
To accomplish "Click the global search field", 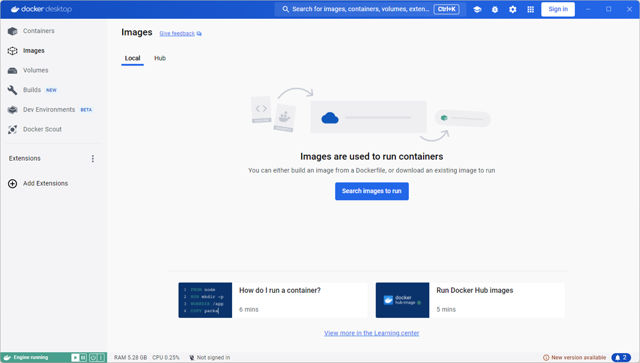I will click(x=370, y=9).
